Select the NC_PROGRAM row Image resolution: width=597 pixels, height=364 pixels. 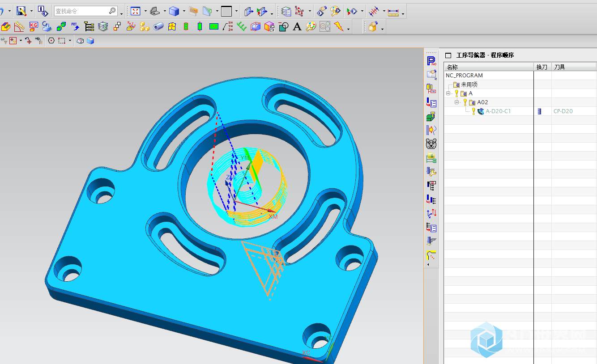click(x=465, y=76)
